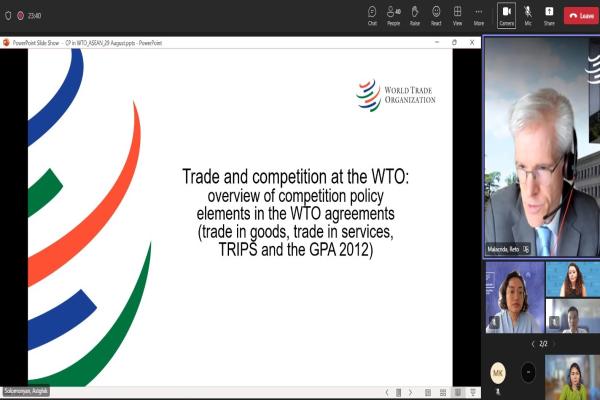Click the mic status icon beside Malacrida name
Image resolution: width=600 pixels, height=400 pixels.
coord(526,250)
